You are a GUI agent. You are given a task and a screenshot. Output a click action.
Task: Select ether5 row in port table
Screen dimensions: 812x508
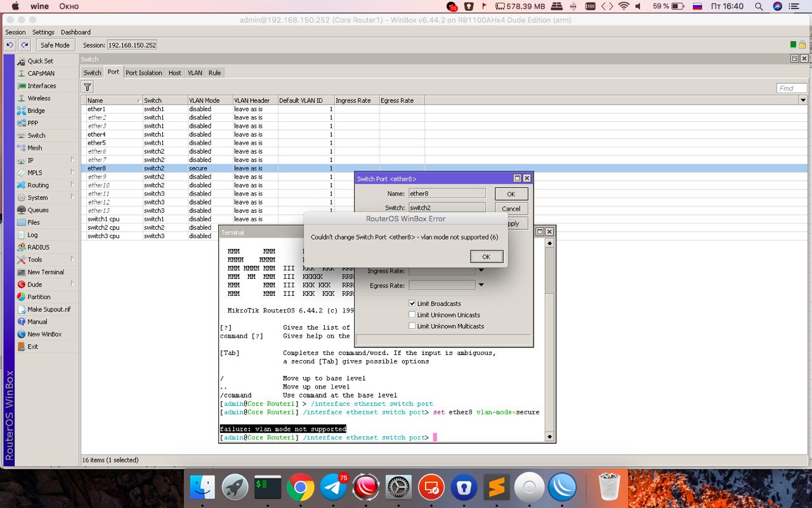coord(444,143)
